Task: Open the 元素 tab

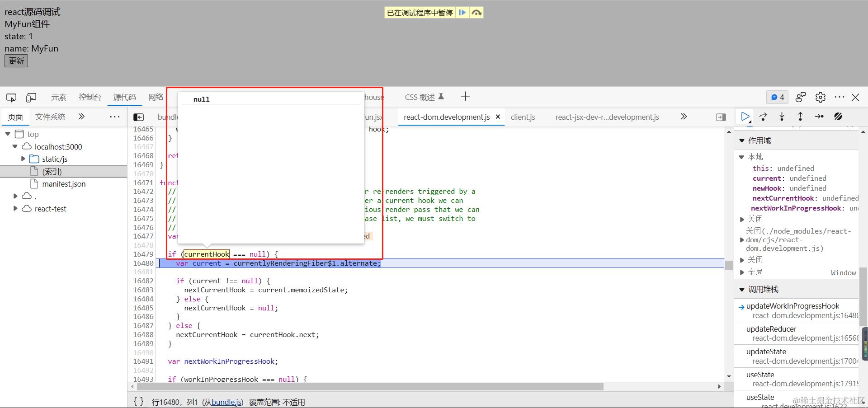Action: [x=59, y=97]
